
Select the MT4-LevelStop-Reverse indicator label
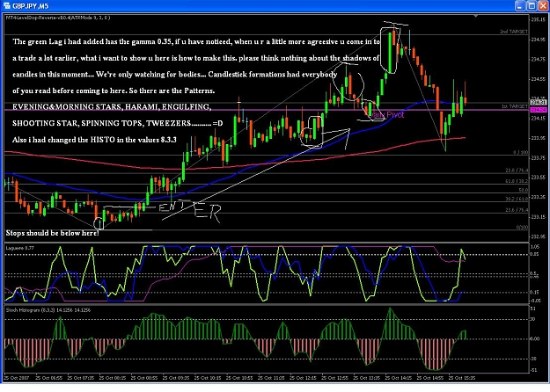(x=58, y=18)
